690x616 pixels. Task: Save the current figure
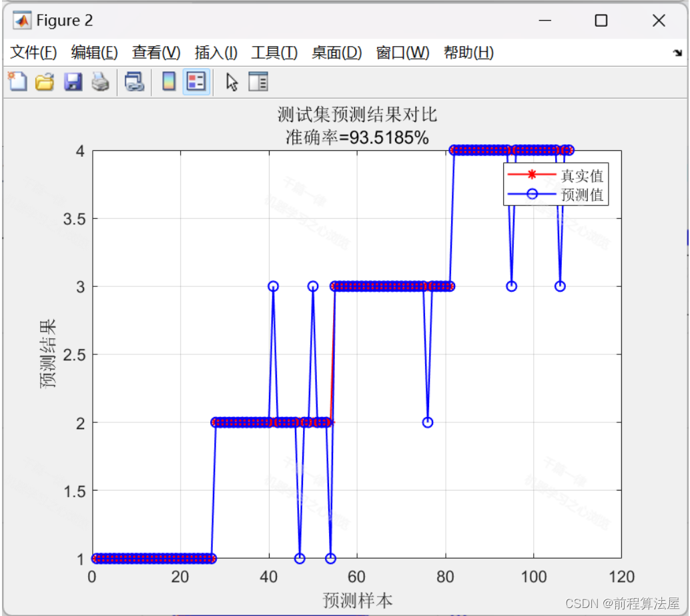click(73, 81)
